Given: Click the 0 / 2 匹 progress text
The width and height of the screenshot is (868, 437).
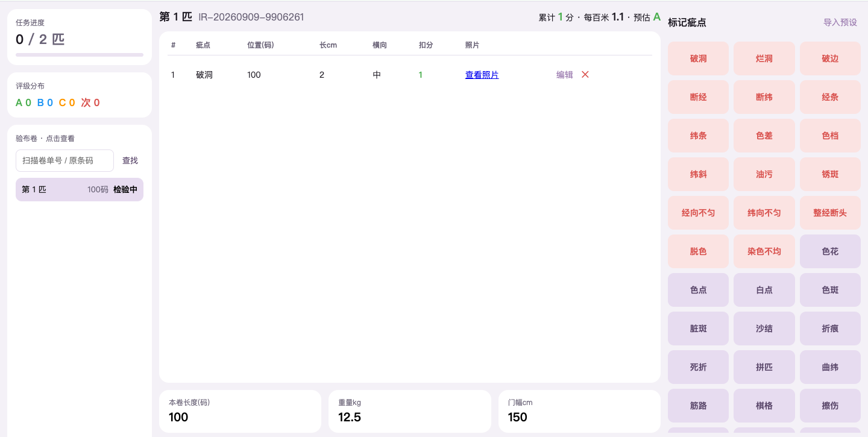Looking at the screenshot, I should tap(40, 40).
